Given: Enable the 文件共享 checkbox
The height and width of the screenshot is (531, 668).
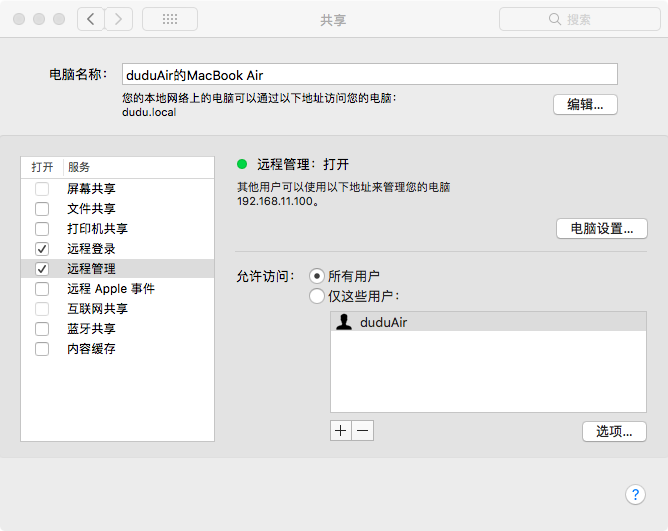Looking at the screenshot, I should click(42, 209).
